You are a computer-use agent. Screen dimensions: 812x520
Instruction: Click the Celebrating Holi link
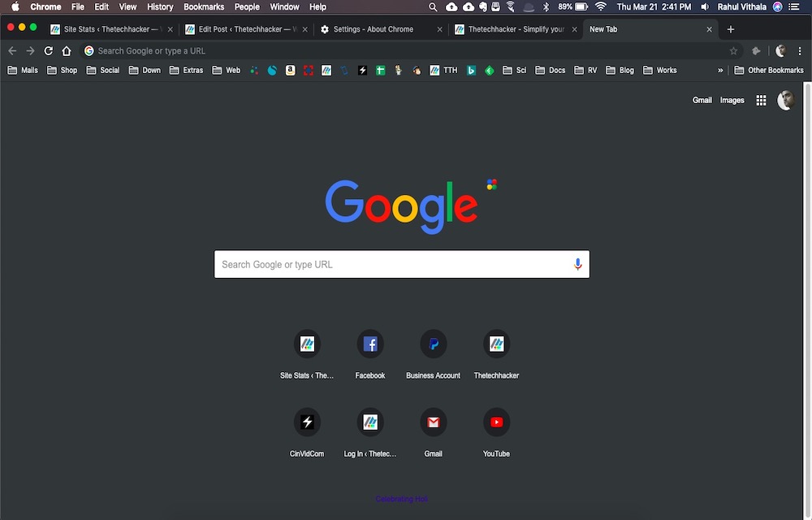tap(401, 498)
